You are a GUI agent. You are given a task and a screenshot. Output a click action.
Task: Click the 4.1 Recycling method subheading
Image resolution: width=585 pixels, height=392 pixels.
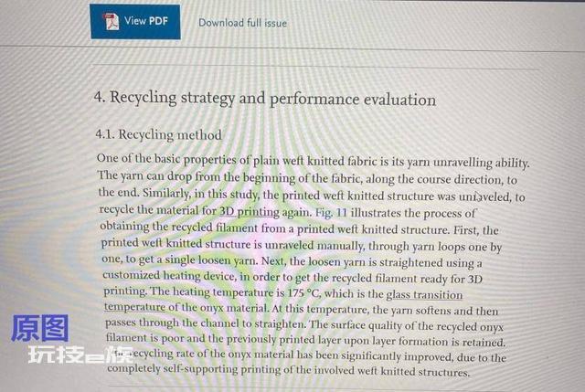(158, 134)
